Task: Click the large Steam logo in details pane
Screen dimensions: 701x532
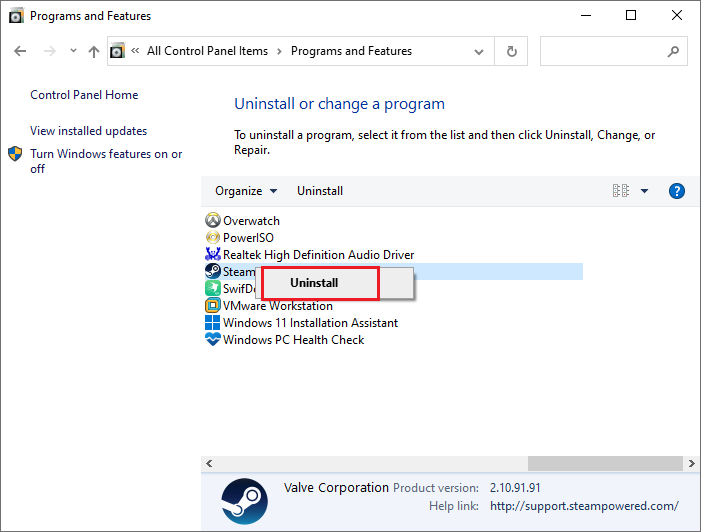Action: (x=245, y=501)
